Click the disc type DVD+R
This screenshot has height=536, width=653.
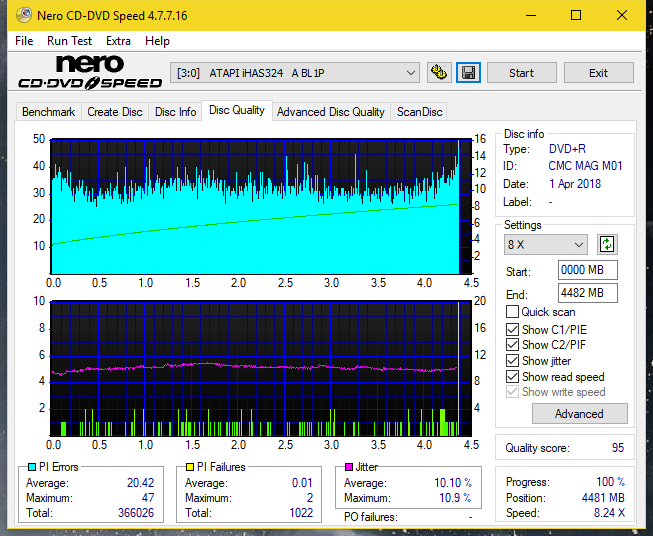[567, 149]
